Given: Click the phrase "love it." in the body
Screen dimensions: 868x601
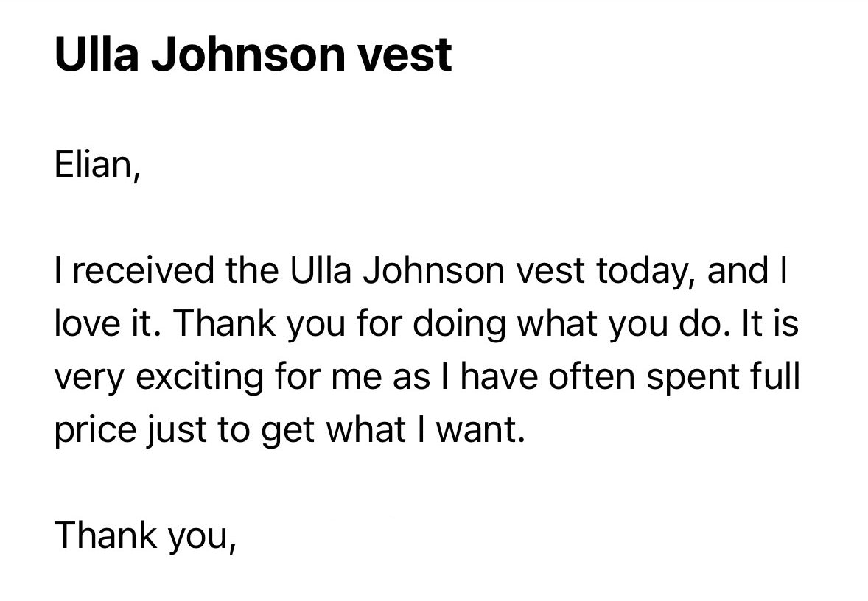Looking at the screenshot, I should (103, 323).
